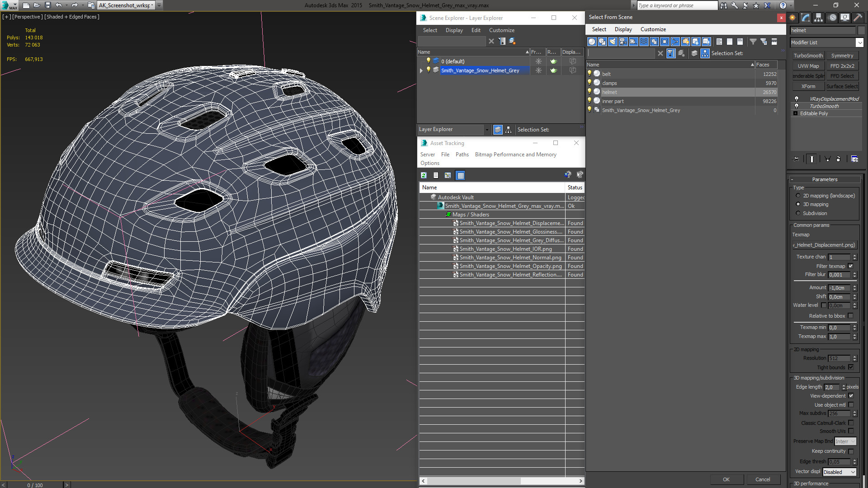
Task: Click the help search binoculars icon
Action: click(724, 5)
